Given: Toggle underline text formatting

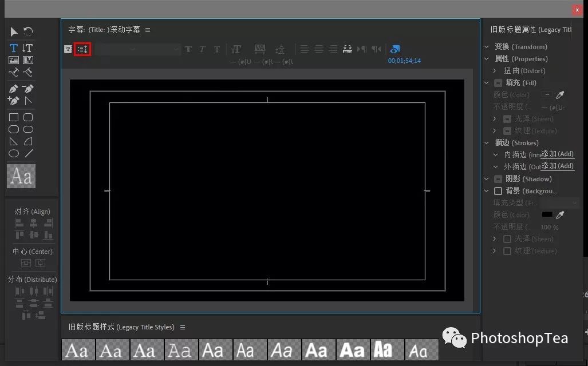Looking at the screenshot, I should point(217,49).
